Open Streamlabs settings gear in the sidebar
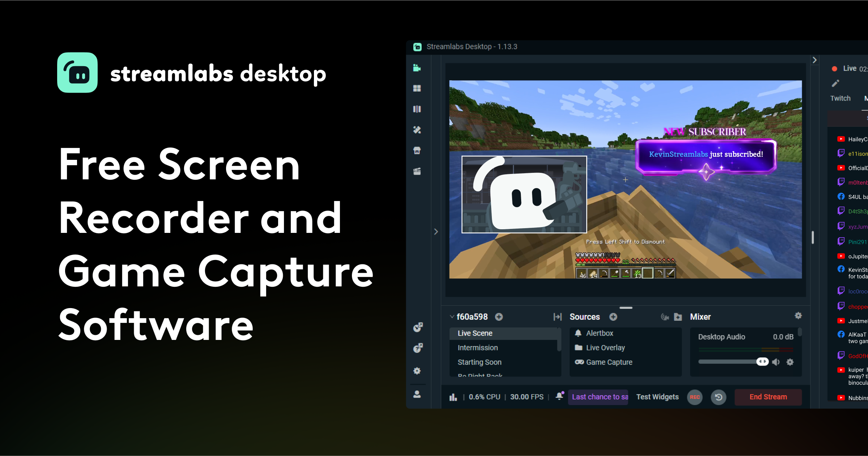 click(417, 371)
